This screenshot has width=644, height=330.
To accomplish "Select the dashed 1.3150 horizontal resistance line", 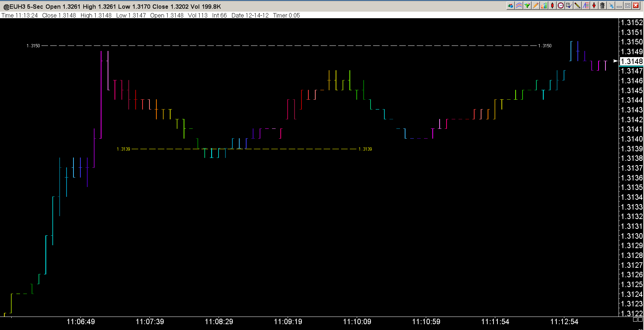I will point(289,45).
